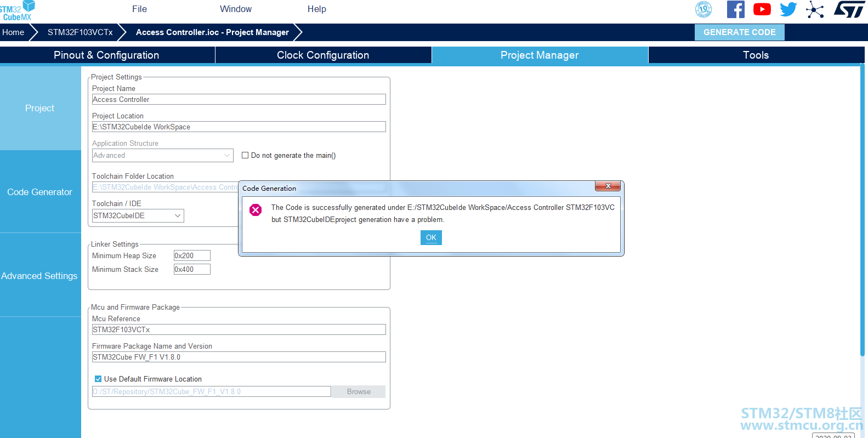
Task: Click the STM32F103VCTx breadcrumb
Action: coord(80,32)
